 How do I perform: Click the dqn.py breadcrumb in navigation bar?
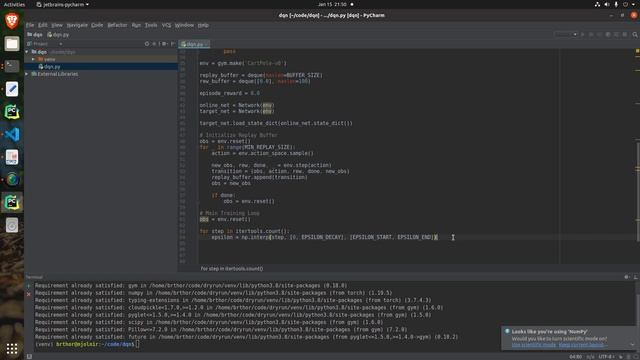click(58, 35)
